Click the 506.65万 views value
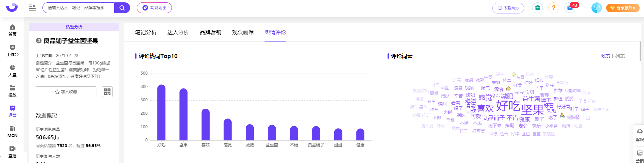Screen dimensions: 644x163 pos(48,137)
